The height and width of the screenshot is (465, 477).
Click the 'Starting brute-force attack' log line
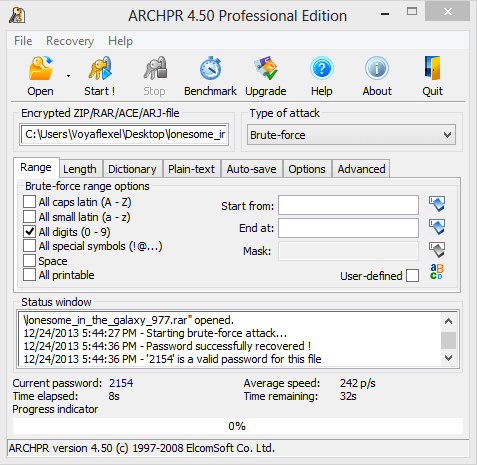coord(155,333)
